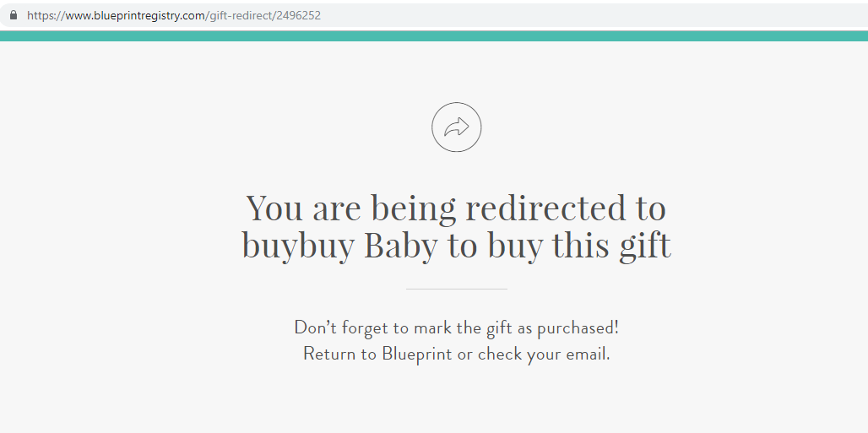Image resolution: width=868 pixels, height=433 pixels.
Task: Select the blueprintregistry.com address bar URL
Action: click(x=174, y=15)
